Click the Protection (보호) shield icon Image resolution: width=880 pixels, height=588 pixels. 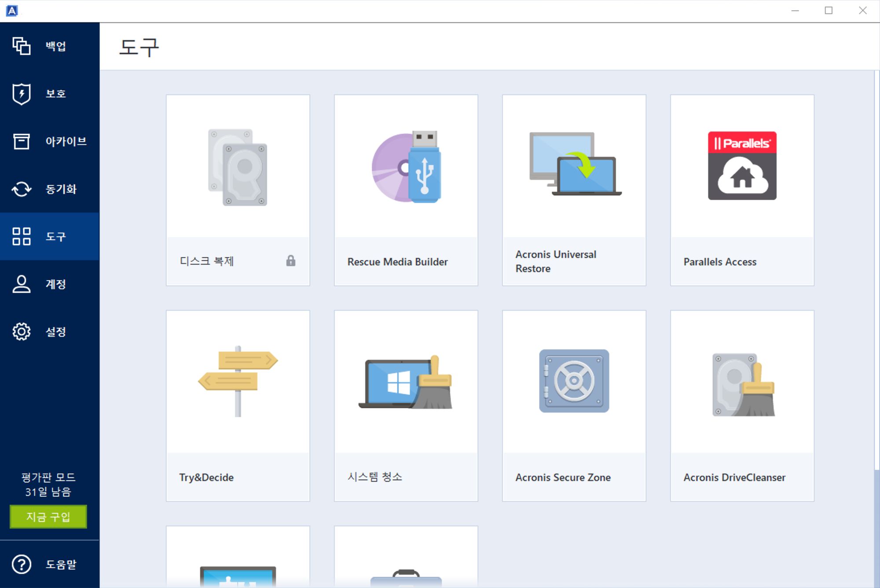21,94
